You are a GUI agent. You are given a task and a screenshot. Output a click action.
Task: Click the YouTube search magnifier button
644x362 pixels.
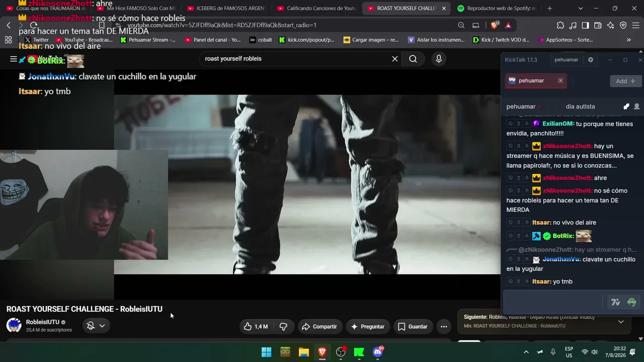(x=413, y=59)
